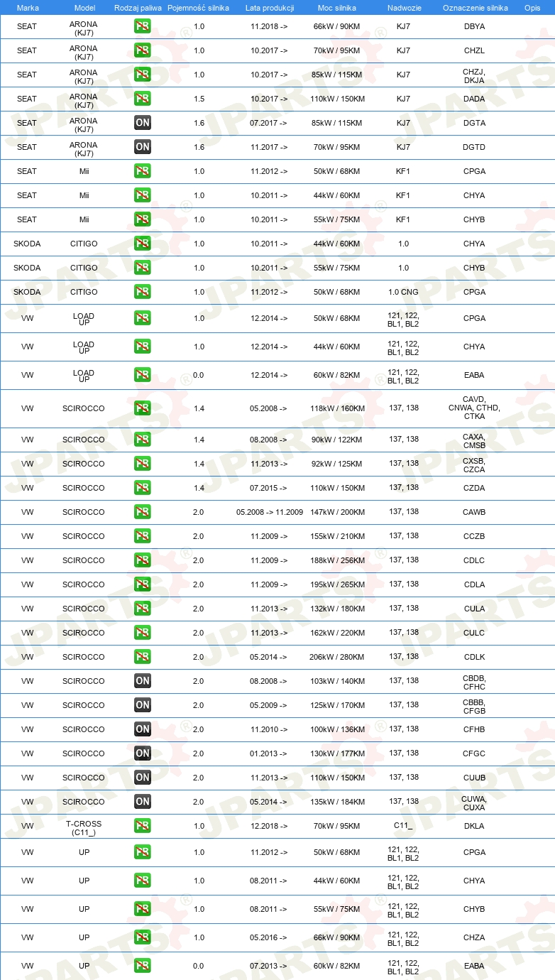The width and height of the screenshot is (555, 980).
Task: Click the Rodzaj paliwa column header
Action: (x=138, y=7)
